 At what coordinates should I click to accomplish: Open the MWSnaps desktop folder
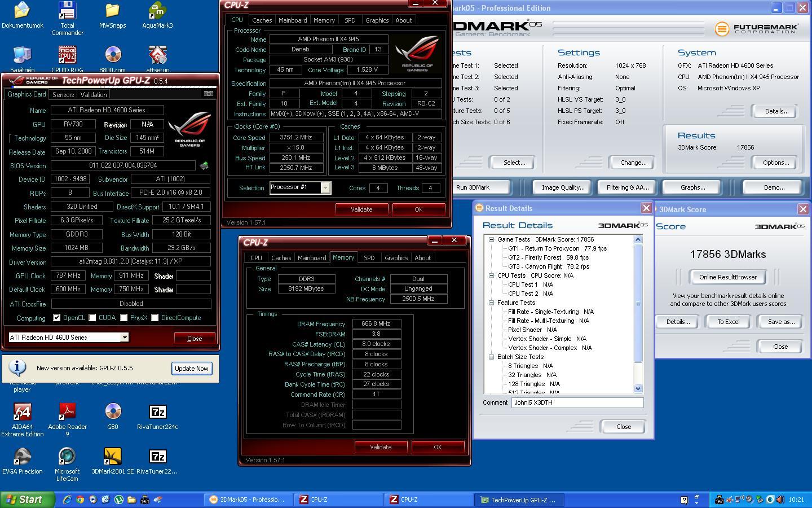112,15
